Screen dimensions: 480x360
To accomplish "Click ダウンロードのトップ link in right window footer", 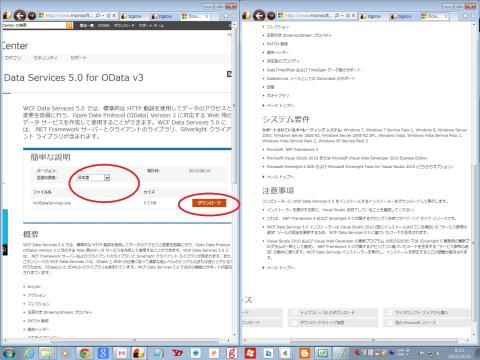I will (x=322, y=323).
